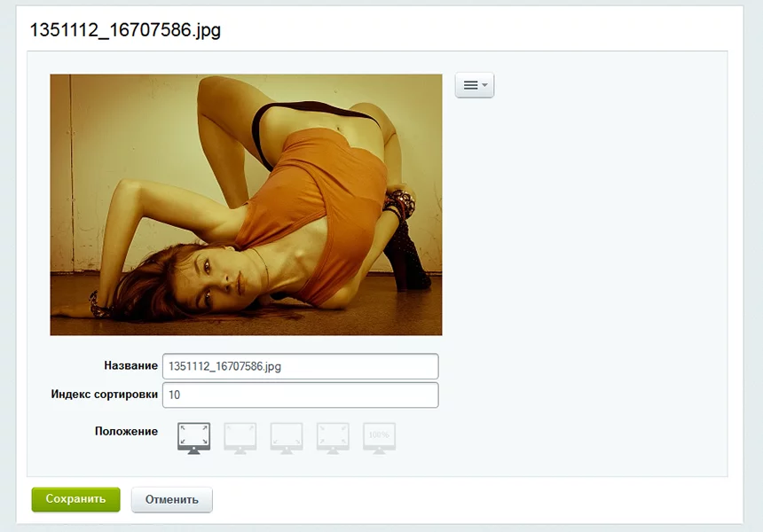
Task: Focus the Название text field
Action: [300, 366]
